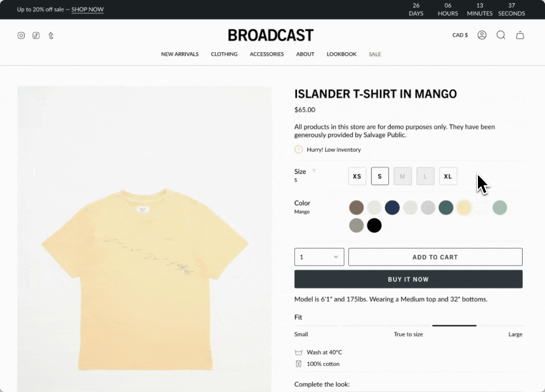Open the shopping cart bag icon

click(x=520, y=35)
